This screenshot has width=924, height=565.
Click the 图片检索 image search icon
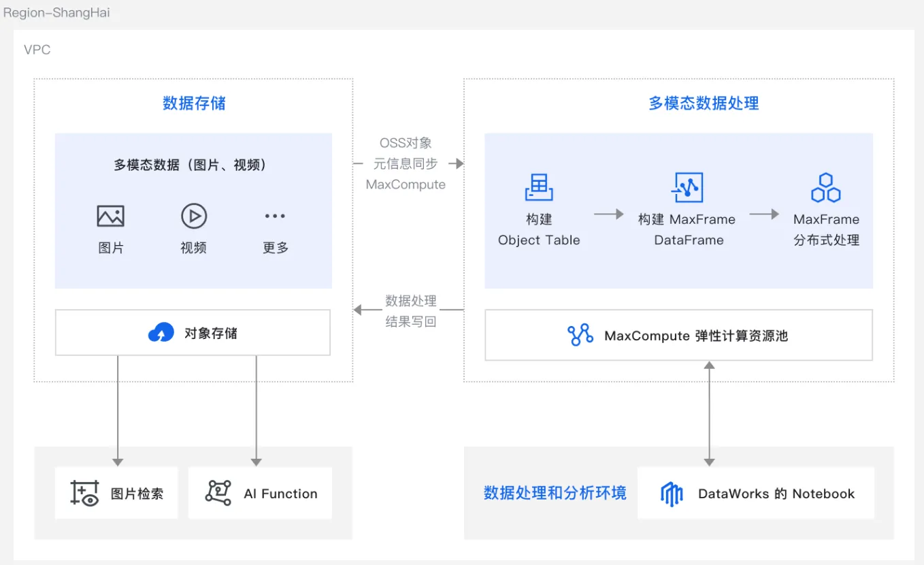[x=85, y=494]
